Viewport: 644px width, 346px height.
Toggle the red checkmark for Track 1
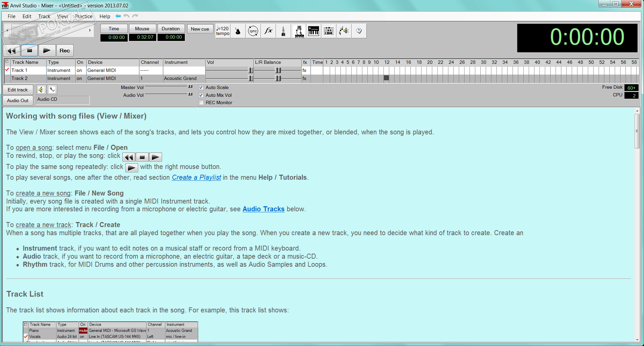[x=7, y=70]
